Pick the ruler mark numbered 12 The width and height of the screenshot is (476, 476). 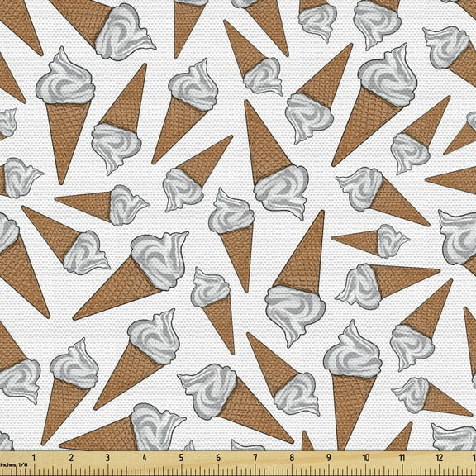[x=440, y=458]
